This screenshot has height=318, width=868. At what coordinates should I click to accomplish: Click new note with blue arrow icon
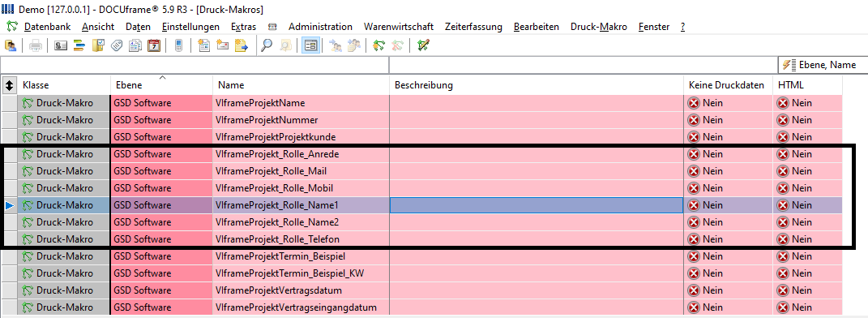(x=242, y=46)
